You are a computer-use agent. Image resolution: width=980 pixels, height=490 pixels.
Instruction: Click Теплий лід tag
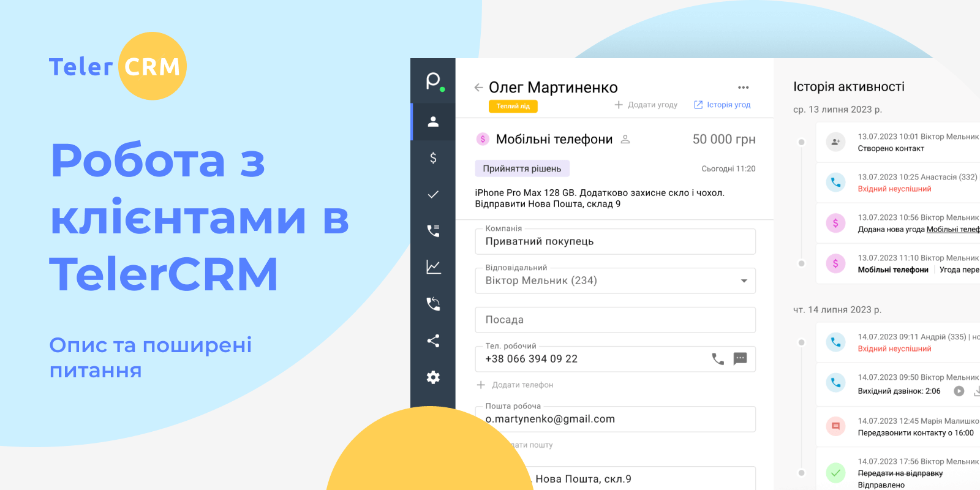tap(513, 106)
